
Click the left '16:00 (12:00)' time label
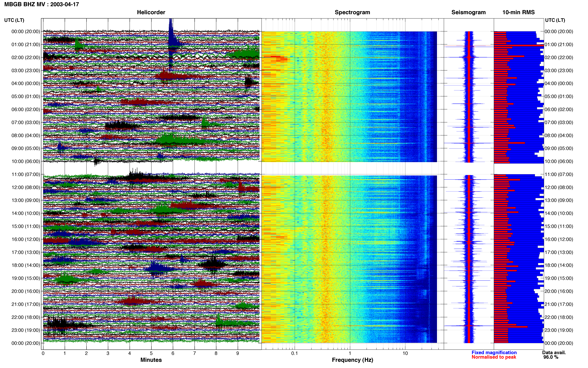26,239
